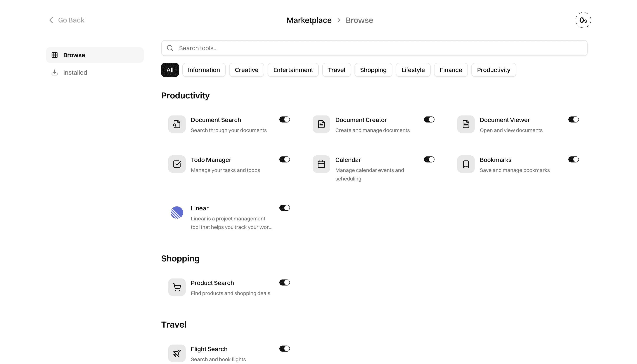Filter by Information category
The image size is (637, 364).
[x=204, y=70]
